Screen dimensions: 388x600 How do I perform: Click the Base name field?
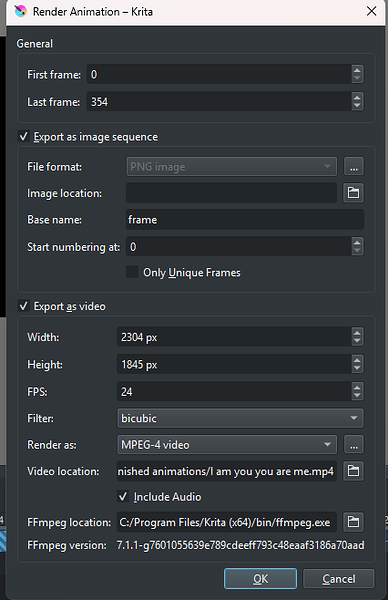coord(245,220)
